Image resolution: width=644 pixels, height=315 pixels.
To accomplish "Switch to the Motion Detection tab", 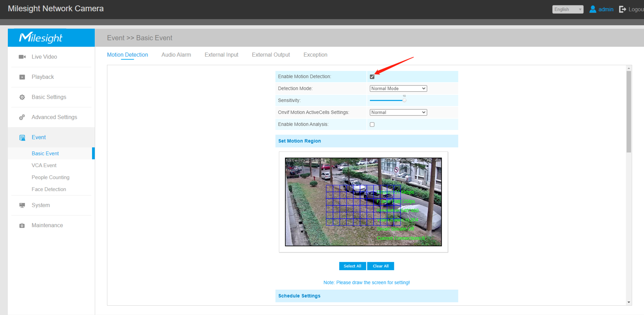I will (x=128, y=55).
